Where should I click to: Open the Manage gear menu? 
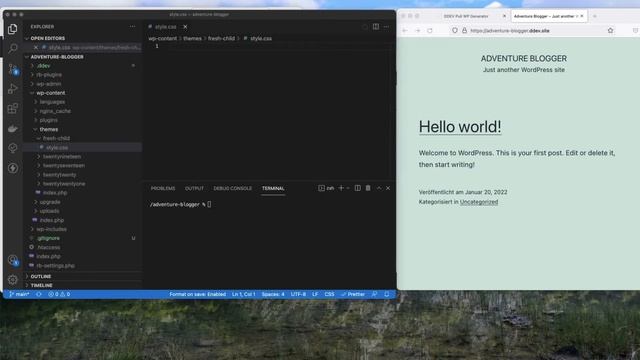point(13,280)
